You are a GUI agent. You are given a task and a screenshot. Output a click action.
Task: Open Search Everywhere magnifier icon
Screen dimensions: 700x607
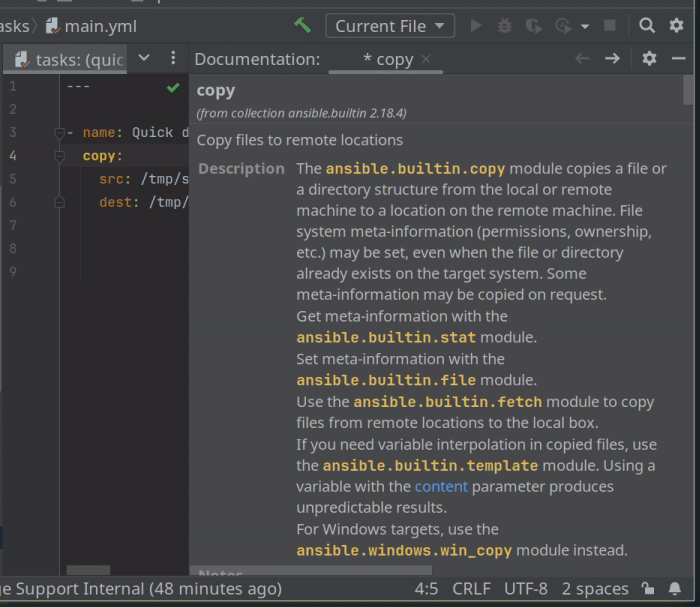point(647,25)
